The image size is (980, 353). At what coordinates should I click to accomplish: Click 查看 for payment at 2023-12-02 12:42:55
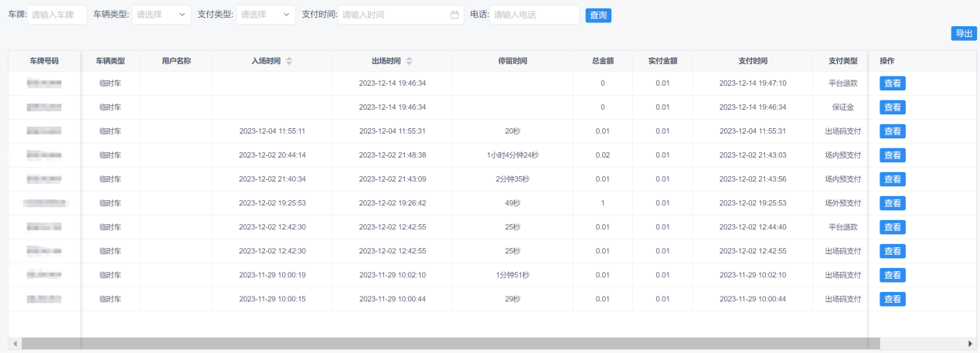click(x=893, y=251)
